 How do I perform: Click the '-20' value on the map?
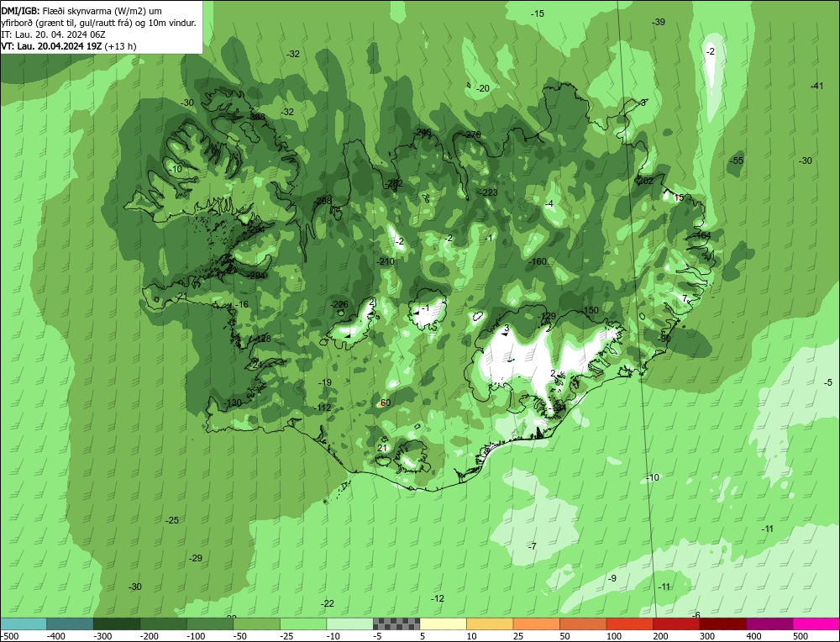click(483, 88)
